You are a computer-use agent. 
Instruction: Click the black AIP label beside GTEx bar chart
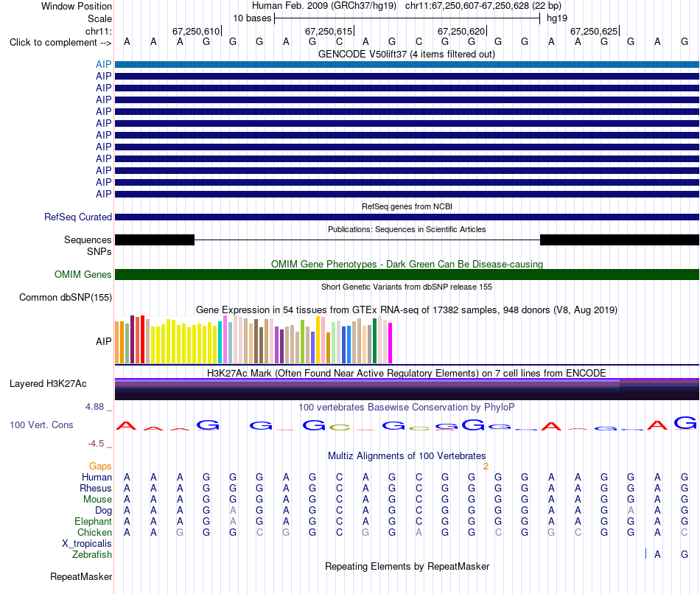click(104, 342)
